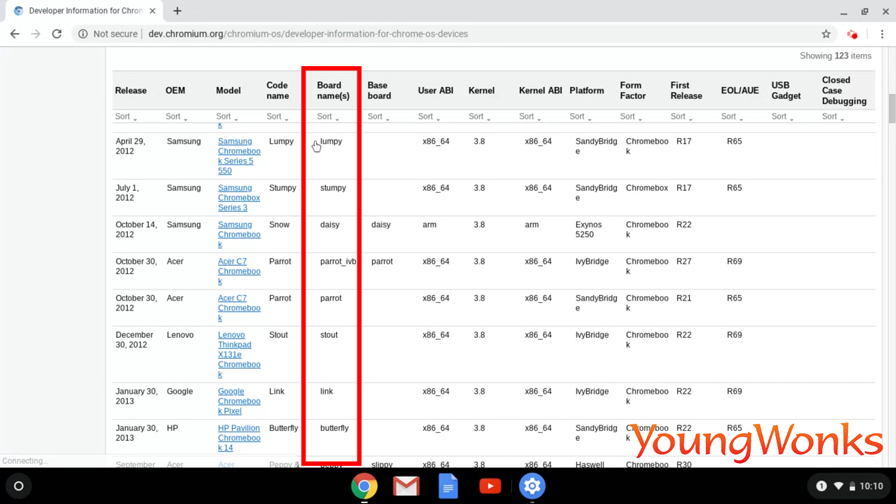Click the 'stout' board name cell
This screenshot has width=896, height=504.
pos(329,335)
